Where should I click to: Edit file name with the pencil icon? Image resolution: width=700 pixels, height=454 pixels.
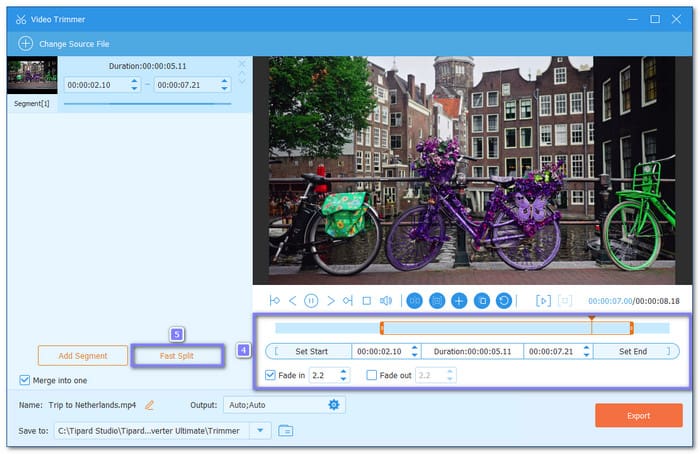click(x=150, y=405)
